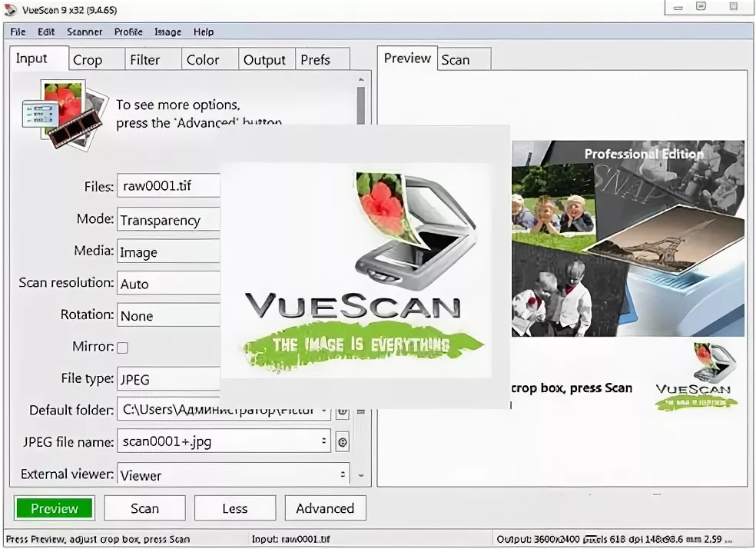The height and width of the screenshot is (549, 756).
Task: Minimize the VueScan window
Action: click(x=678, y=7)
